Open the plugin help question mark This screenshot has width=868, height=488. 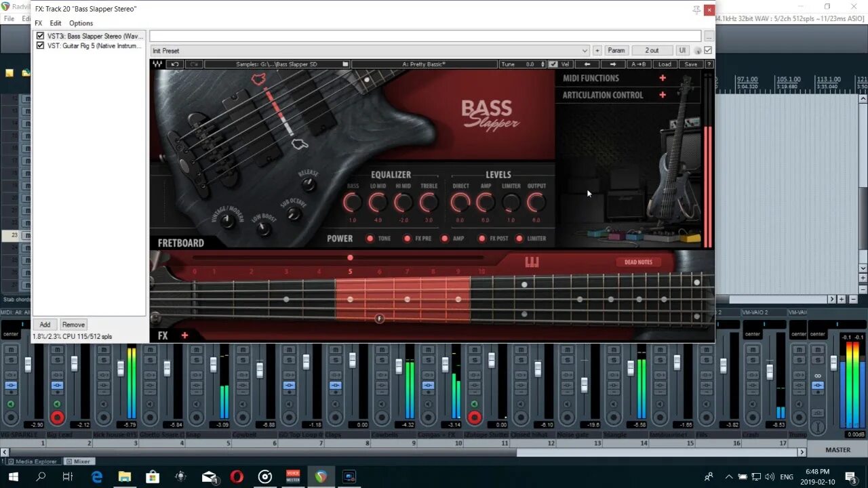point(709,64)
